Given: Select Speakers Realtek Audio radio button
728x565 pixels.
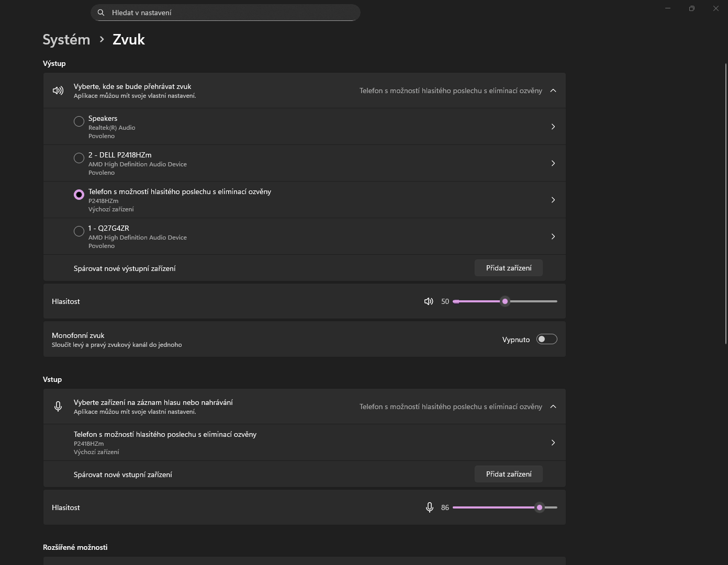Looking at the screenshot, I should 79,121.
